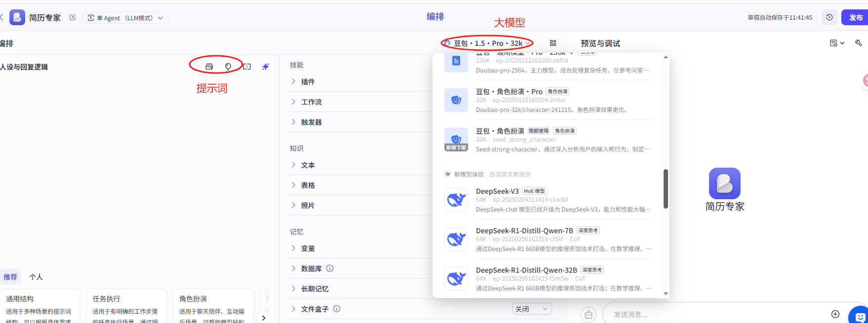Click the bracket expand-editor icon
868x323 pixels.
(247, 66)
